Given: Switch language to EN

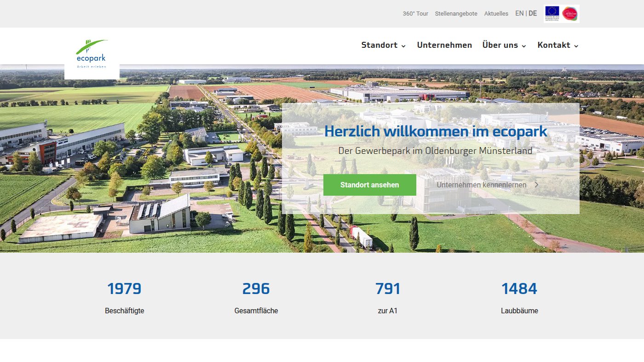Looking at the screenshot, I should (x=519, y=13).
